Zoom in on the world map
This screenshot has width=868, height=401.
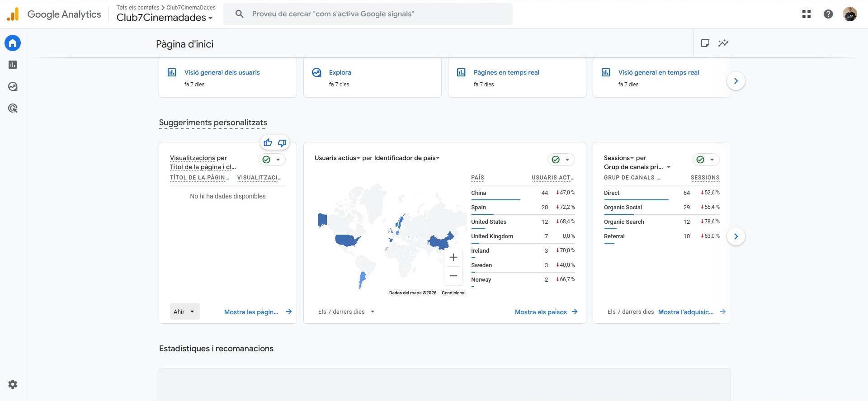(x=453, y=258)
